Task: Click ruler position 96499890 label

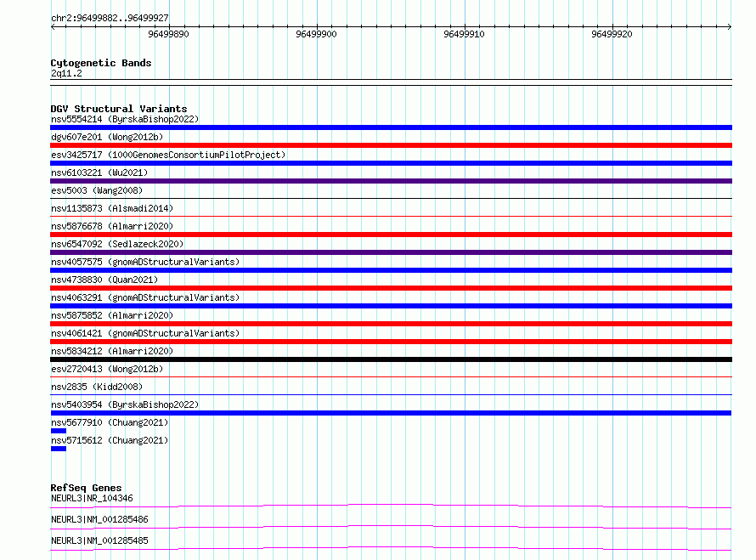Action: coord(168,34)
